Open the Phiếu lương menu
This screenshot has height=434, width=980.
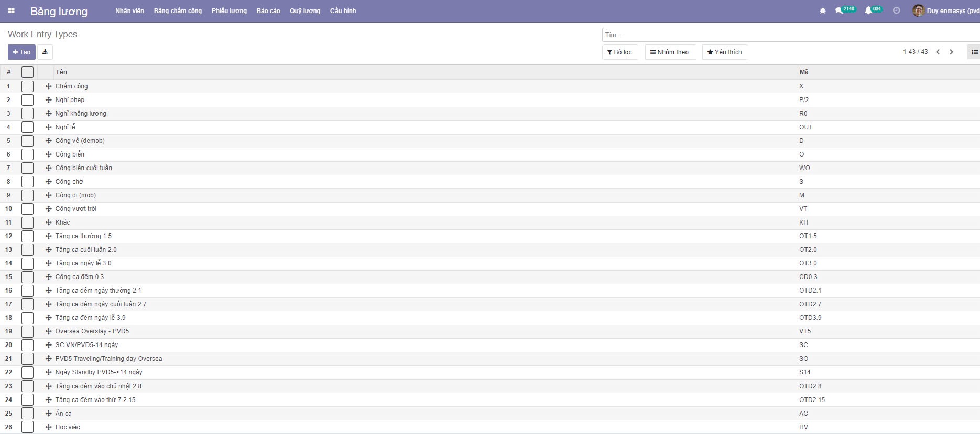click(229, 11)
